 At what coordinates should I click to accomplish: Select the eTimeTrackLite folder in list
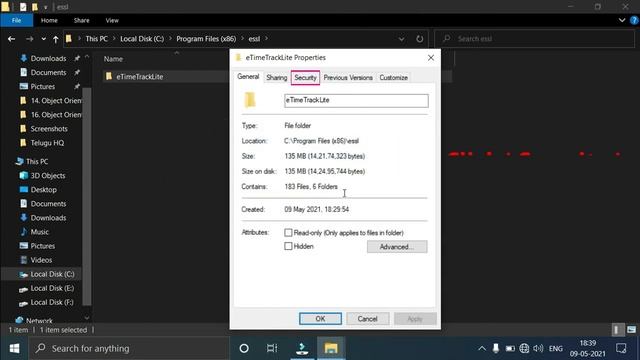click(x=139, y=77)
